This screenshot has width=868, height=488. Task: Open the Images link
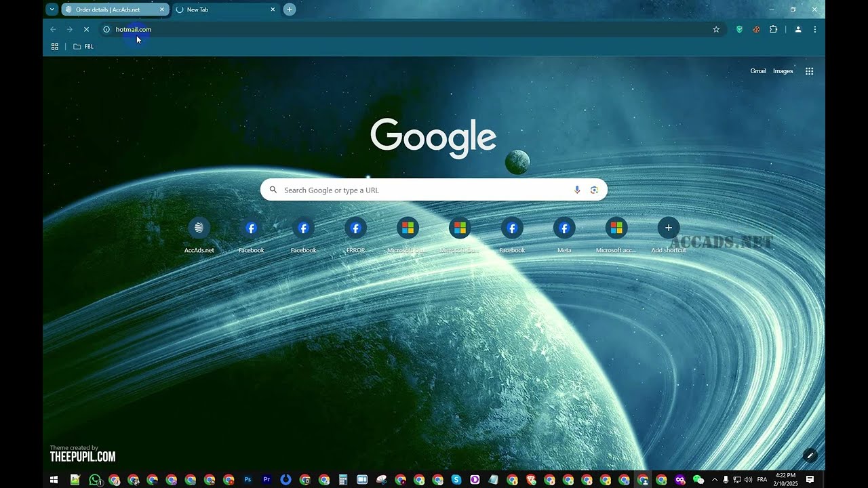783,71
